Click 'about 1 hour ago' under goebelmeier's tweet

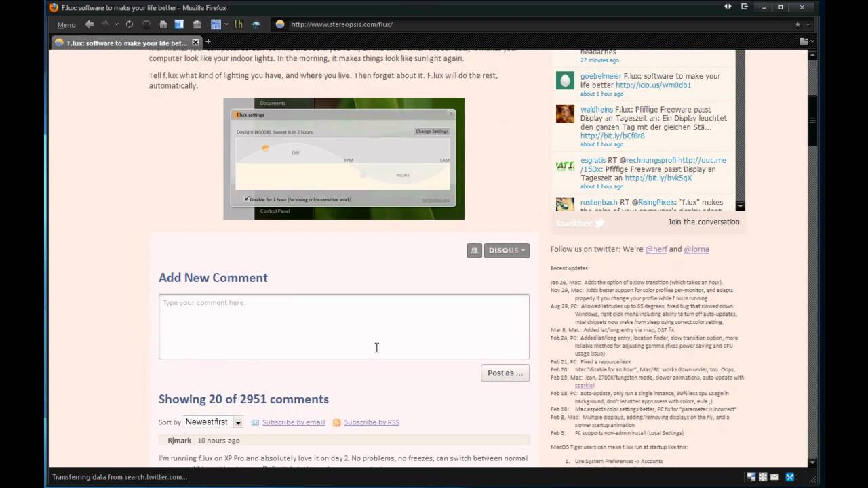[x=601, y=94]
